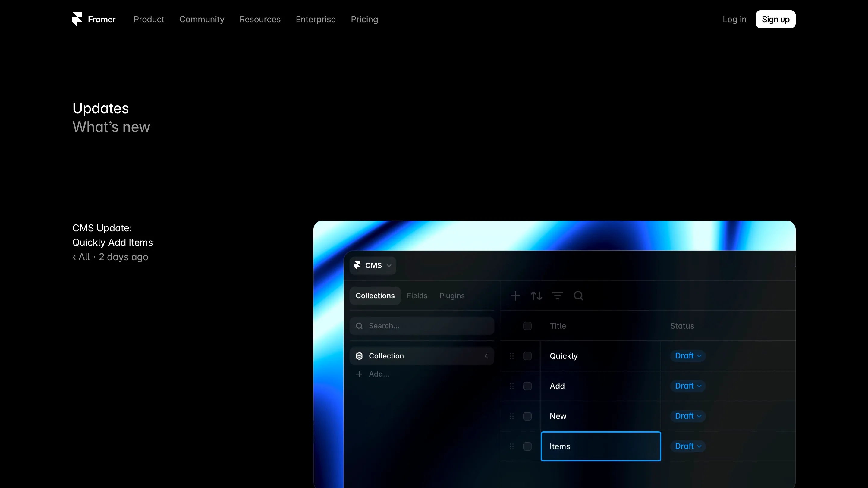868x488 pixels.
Task: Click the drag handle on Add row
Action: [511, 386]
